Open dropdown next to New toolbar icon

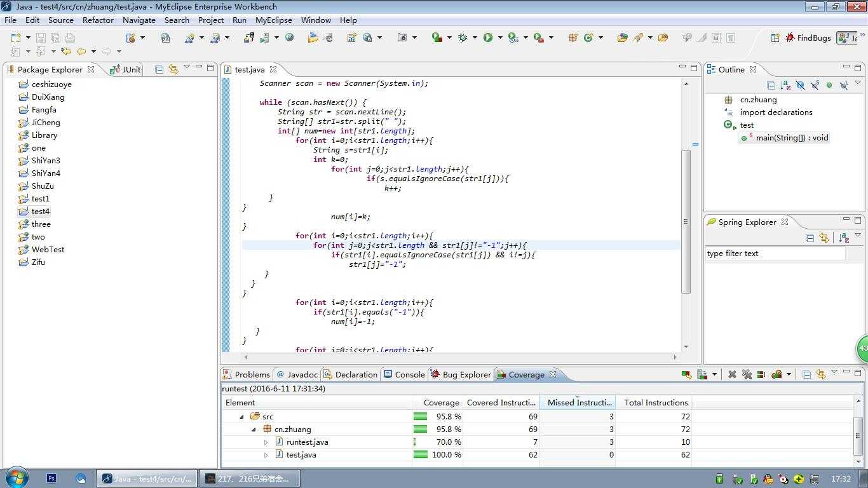click(x=28, y=37)
